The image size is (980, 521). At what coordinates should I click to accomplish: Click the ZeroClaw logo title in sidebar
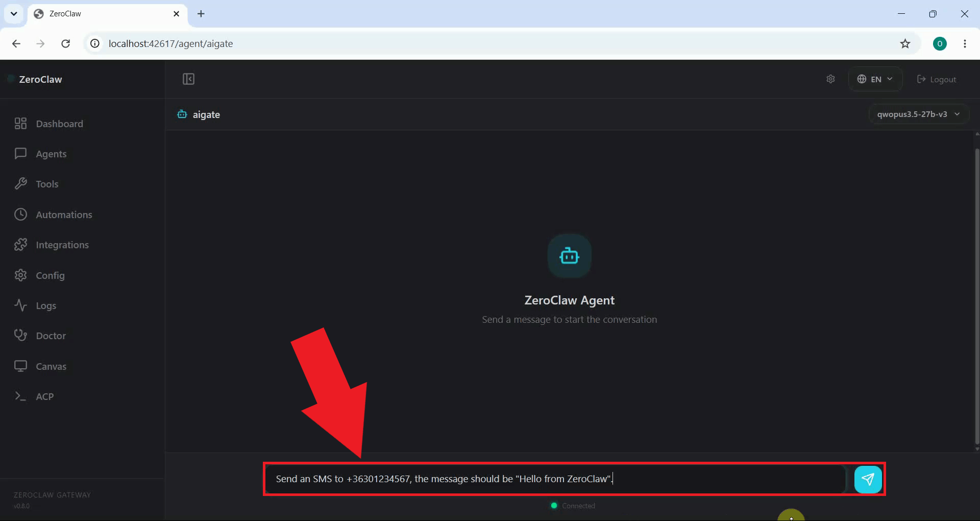tap(40, 79)
